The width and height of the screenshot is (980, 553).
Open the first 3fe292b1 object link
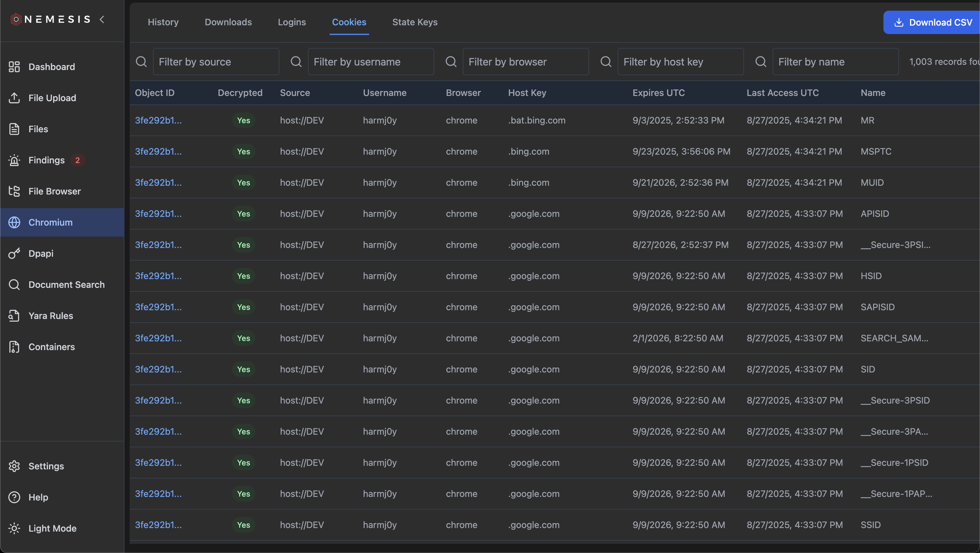[158, 120]
